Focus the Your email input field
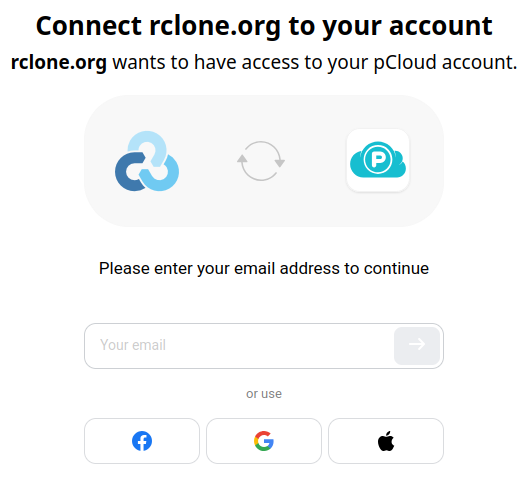Viewport: 529px width, 484px height. pos(239,346)
